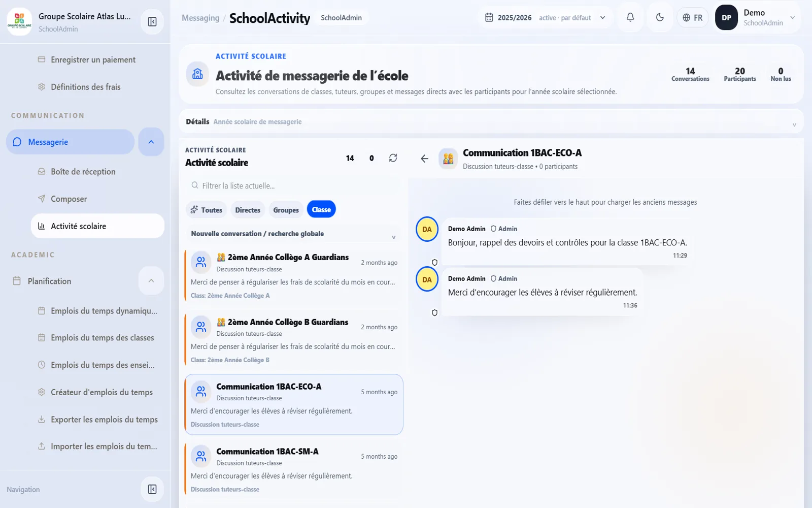The height and width of the screenshot is (508, 812).
Task: Click shield icon under 11:29 message
Action: [x=434, y=263]
